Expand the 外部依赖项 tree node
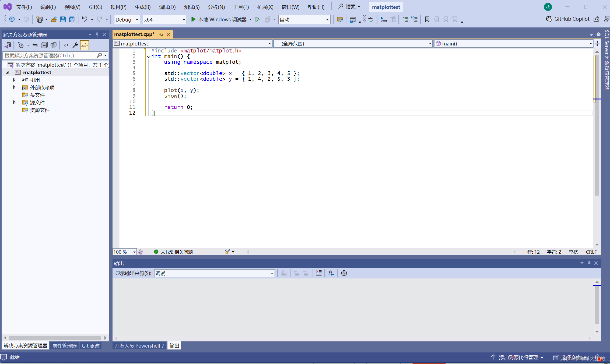Image resolution: width=610 pixels, height=364 pixels. point(14,87)
